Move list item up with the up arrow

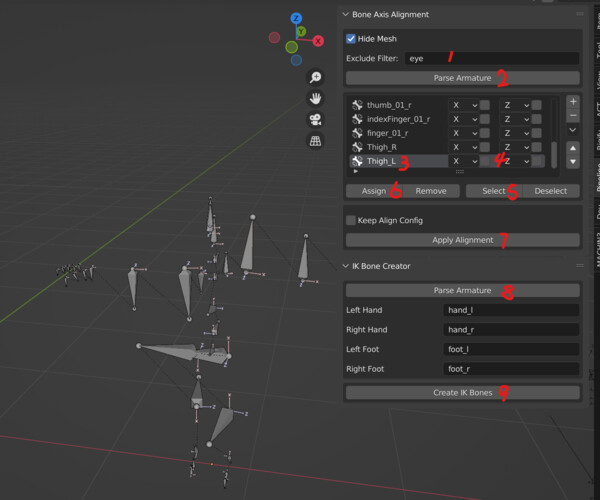pyautogui.click(x=573, y=148)
